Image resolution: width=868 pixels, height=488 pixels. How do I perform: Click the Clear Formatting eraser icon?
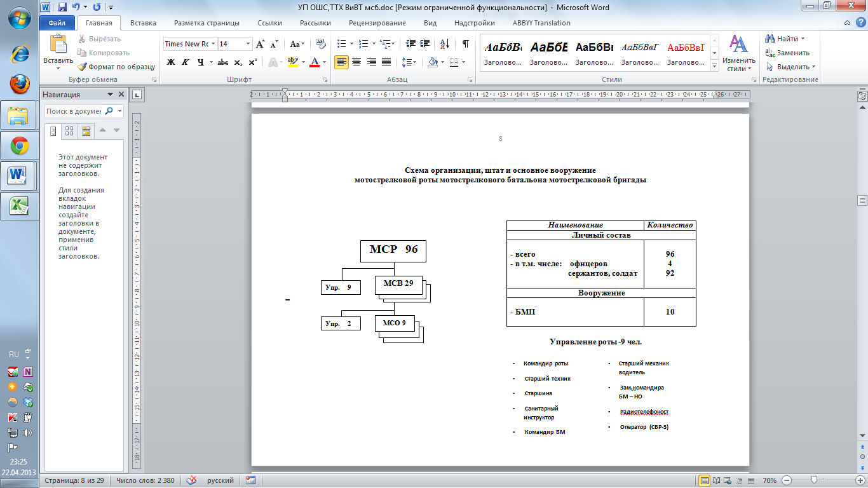point(320,44)
